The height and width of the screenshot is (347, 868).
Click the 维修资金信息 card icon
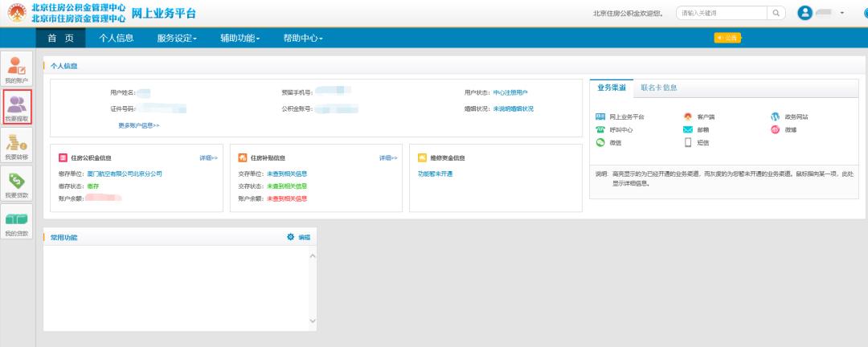pyautogui.click(x=422, y=157)
